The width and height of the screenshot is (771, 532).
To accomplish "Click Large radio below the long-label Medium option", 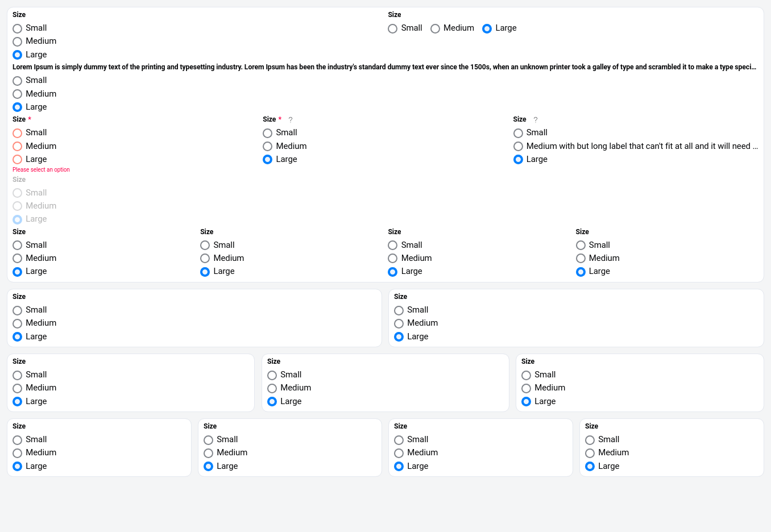I will pos(519,160).
